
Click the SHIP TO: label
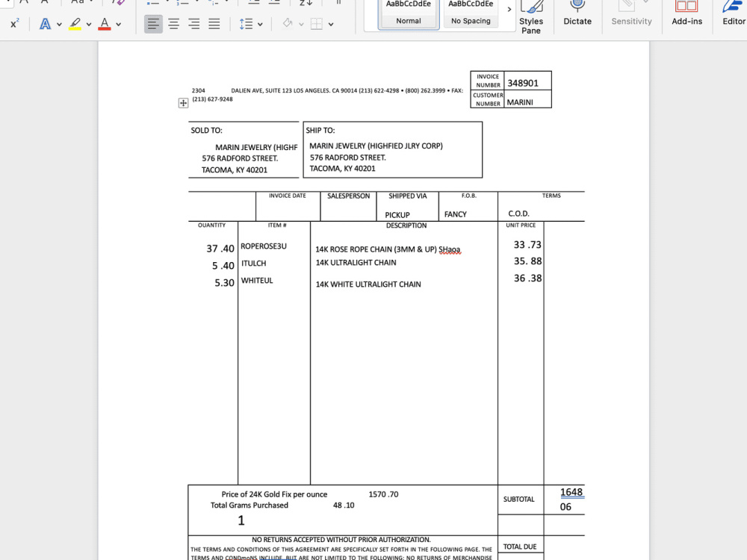click(320, 131)
